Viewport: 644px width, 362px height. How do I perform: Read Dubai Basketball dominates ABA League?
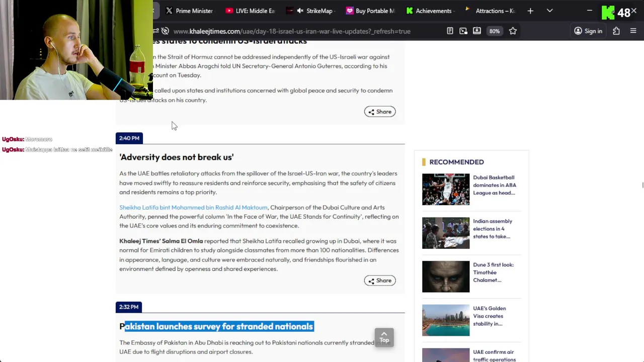pyautogui.click(x=495, y=185)
